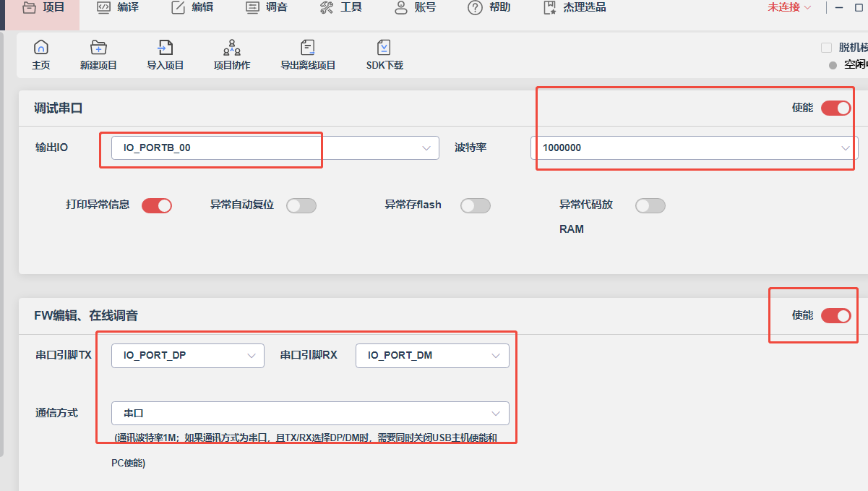Click the question mark 帮助 icon
Viewport: 868px width, 491px height.
point(475,8)
